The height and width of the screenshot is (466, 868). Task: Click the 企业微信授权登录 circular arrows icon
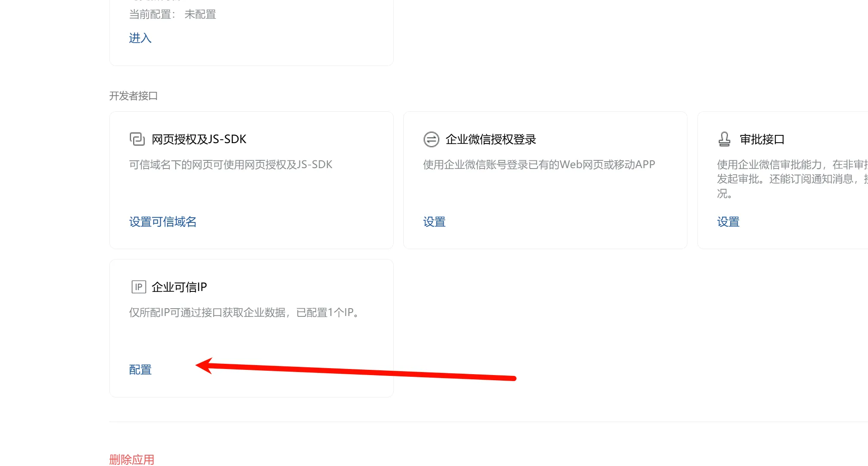(431, 139)
